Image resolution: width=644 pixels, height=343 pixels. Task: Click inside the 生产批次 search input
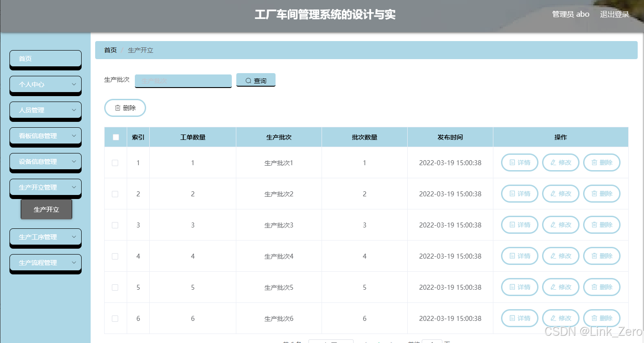pyautogui.click(x=183, y=80)
